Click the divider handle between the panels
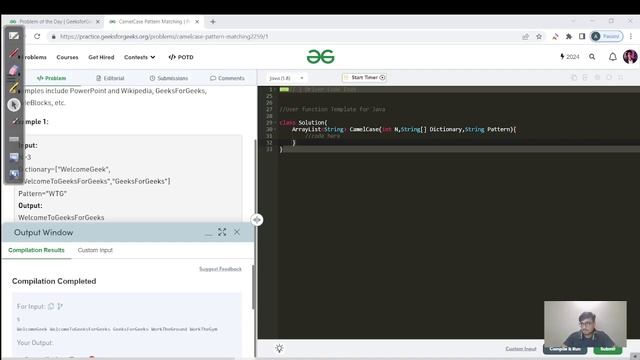This screenshot has height=360, width=640. click(x=257, y=220)
